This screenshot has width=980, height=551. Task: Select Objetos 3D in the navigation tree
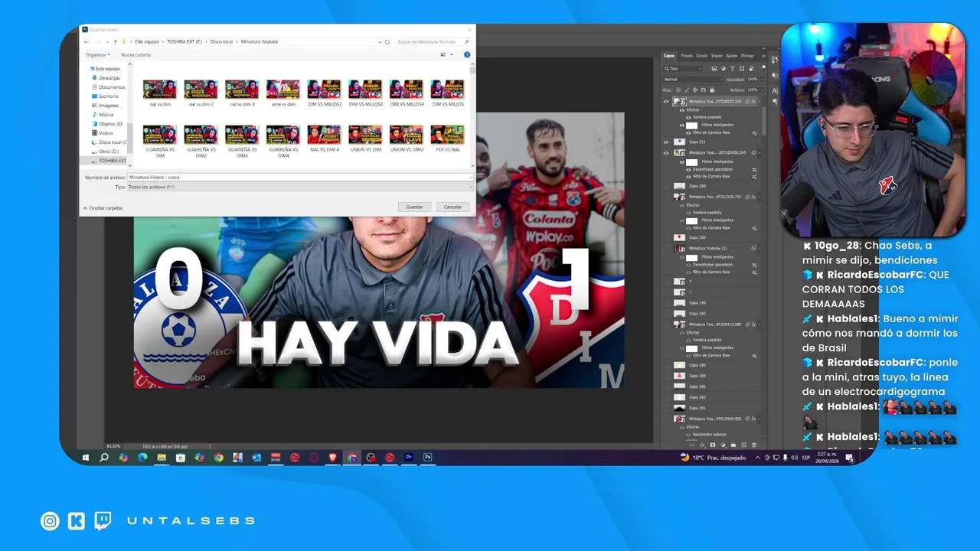pyautogui.click(x=110, y=124)
